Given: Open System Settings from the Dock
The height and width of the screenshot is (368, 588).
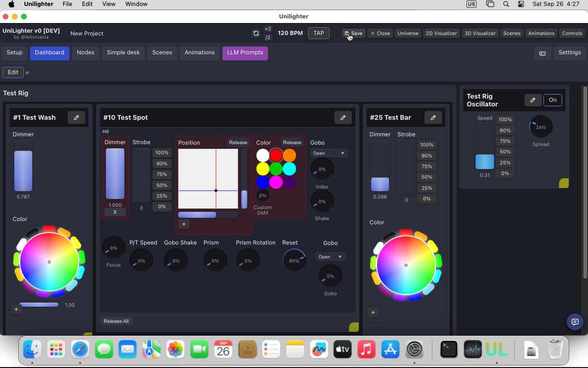Looking at the screenshot, I should (x=414, y=349).
